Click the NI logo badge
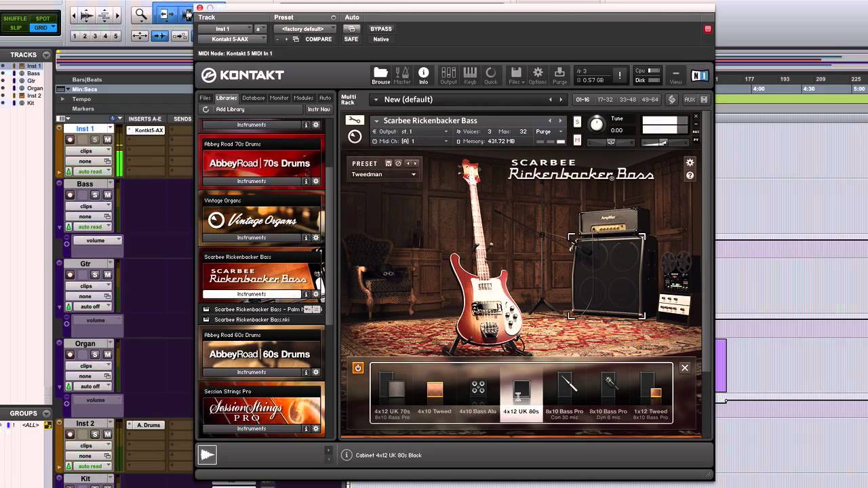The height and width of the screenshot is (488, 868). [699, 76]
